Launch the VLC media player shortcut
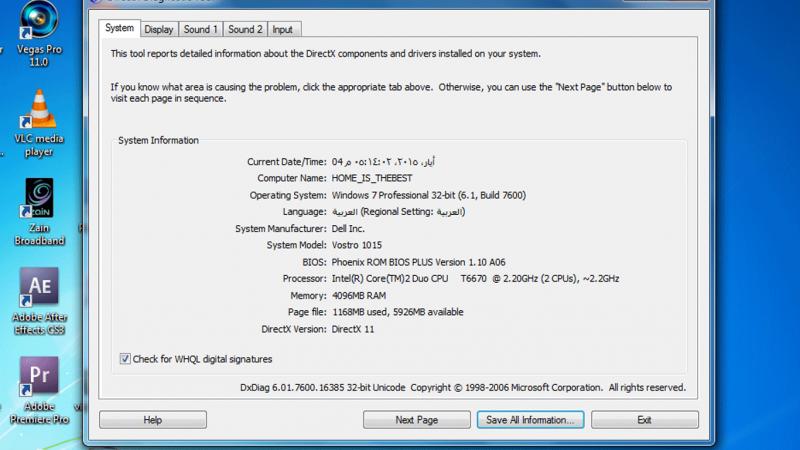This screenshot has height=450, width=800. point(39,123)
